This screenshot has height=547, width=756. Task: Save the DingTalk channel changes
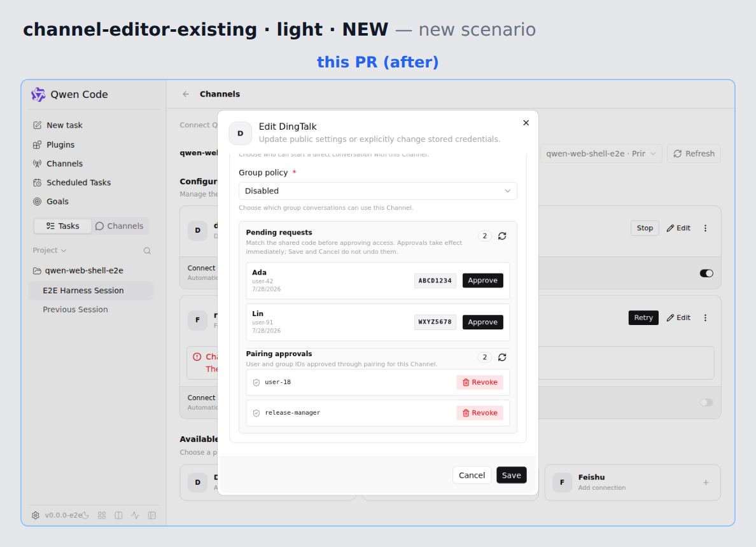click(x=512, y=475)
